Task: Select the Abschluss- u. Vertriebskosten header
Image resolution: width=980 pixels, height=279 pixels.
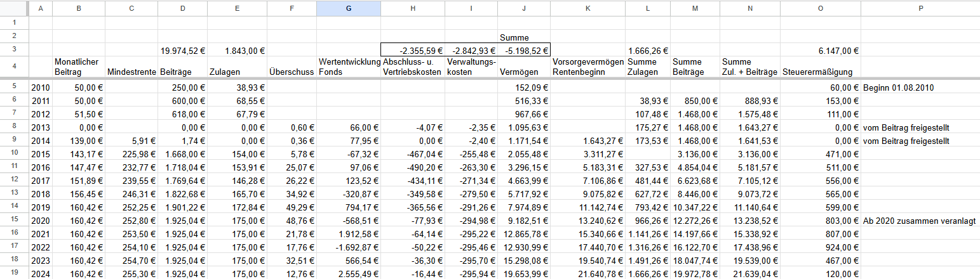Action: (x=413, y=67)
